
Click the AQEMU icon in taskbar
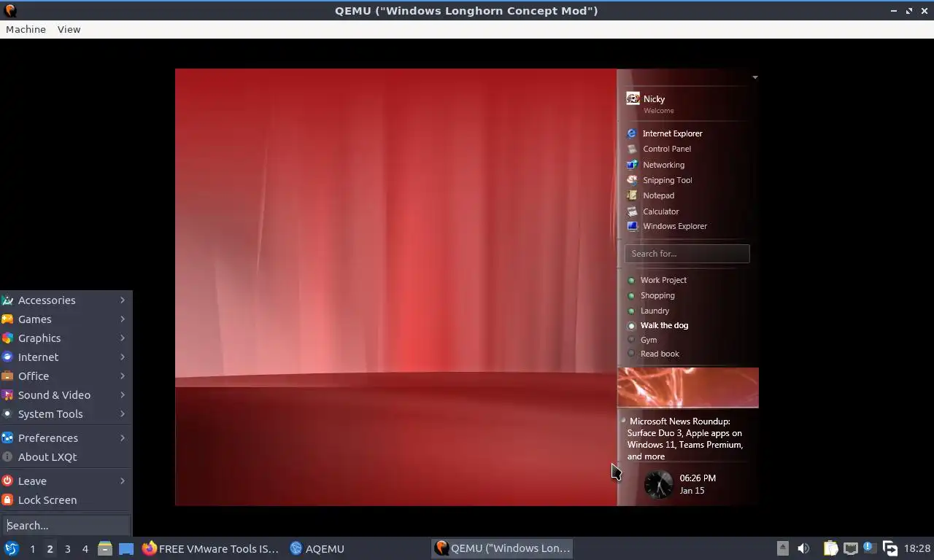(296, 548)
